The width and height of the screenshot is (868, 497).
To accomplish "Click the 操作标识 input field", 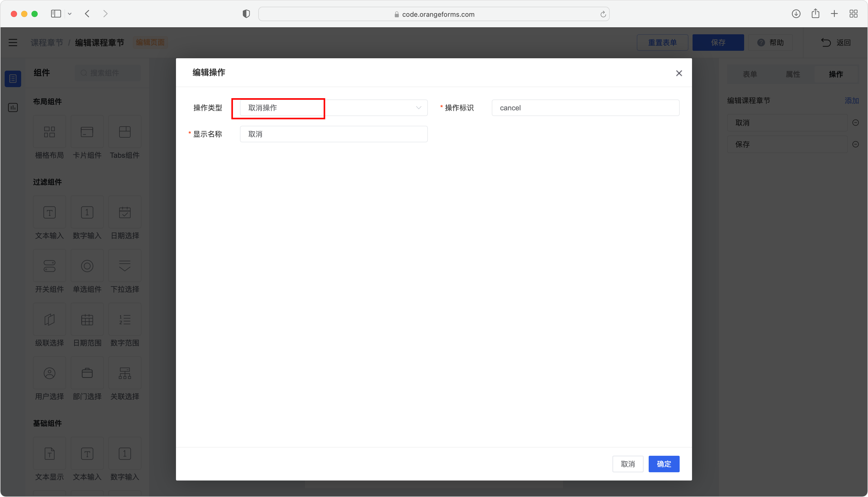I will click(x=585, y=108).
